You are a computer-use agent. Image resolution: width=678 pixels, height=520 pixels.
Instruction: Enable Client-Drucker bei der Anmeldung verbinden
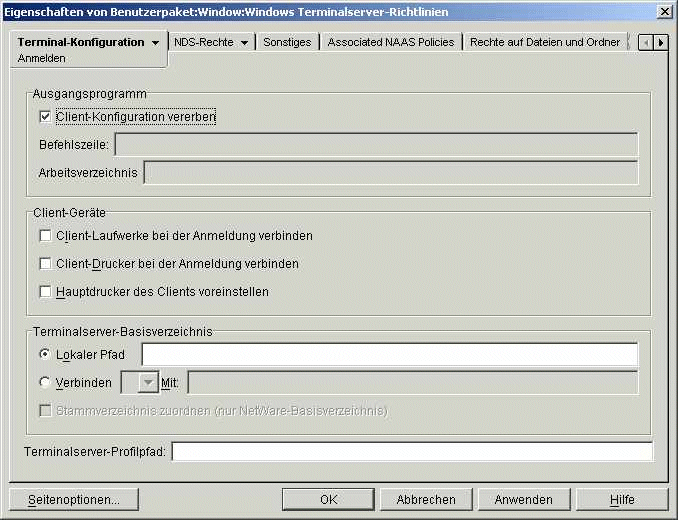pyautogui.click(x=45, y=264)
